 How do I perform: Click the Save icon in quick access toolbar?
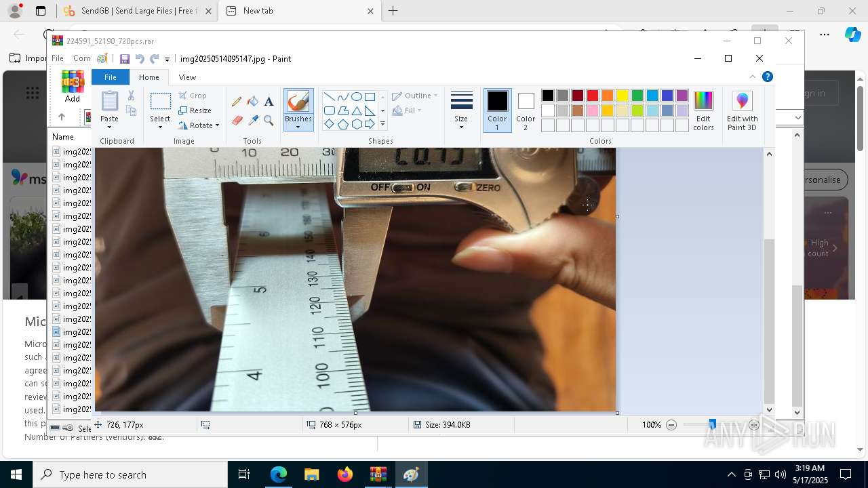click(x=125, y=59)
